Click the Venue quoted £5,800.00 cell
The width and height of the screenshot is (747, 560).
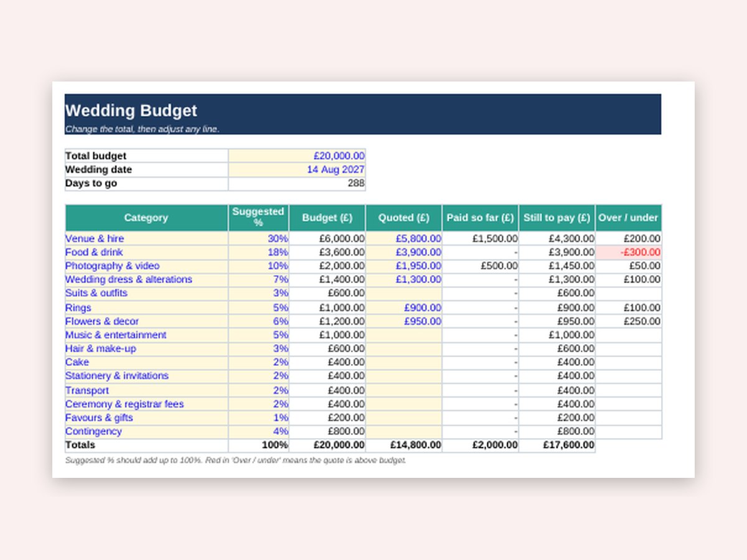pyautogui.click(x=404, y=238)
